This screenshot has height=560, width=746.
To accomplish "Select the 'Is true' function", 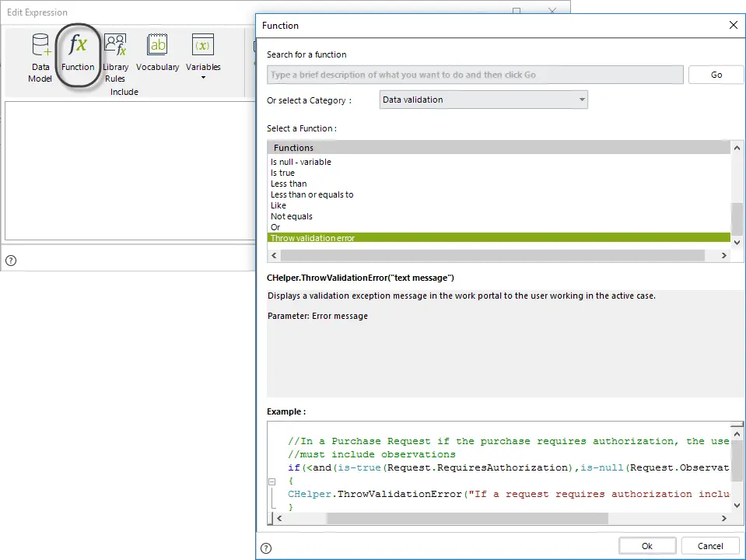I will (x=499, y=173).
